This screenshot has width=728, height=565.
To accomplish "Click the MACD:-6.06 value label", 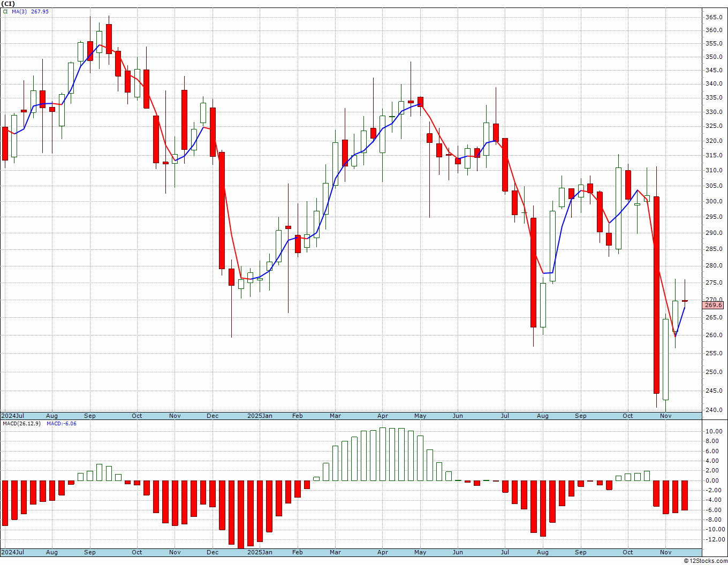I will point(62,423).
